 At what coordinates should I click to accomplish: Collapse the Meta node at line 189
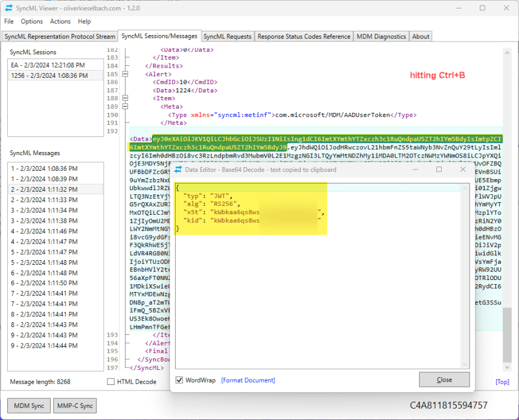[126, 106]
